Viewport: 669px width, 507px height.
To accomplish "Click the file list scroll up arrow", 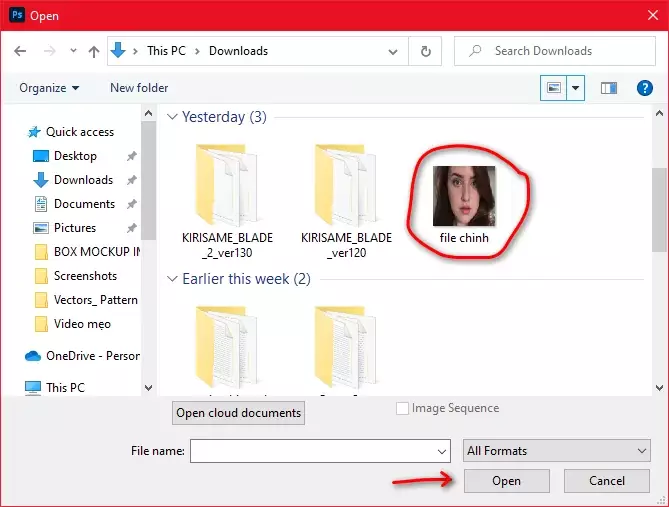I will 659,114.
